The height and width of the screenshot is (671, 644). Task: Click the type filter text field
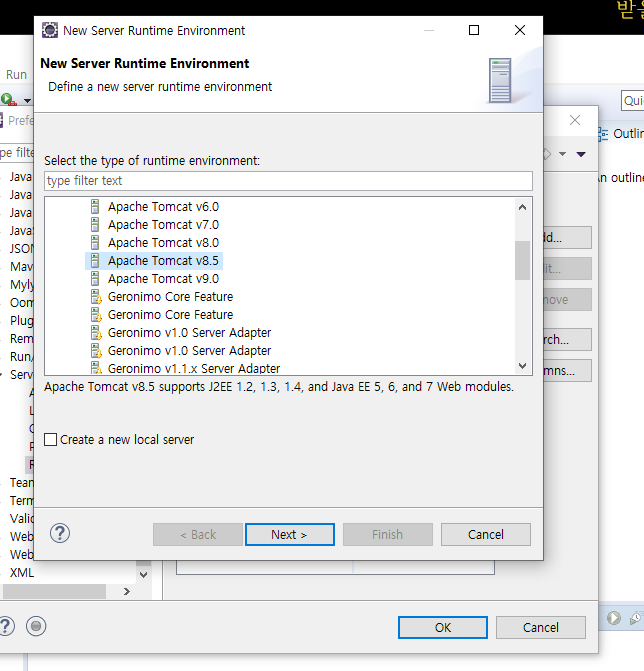pos(288,181)
